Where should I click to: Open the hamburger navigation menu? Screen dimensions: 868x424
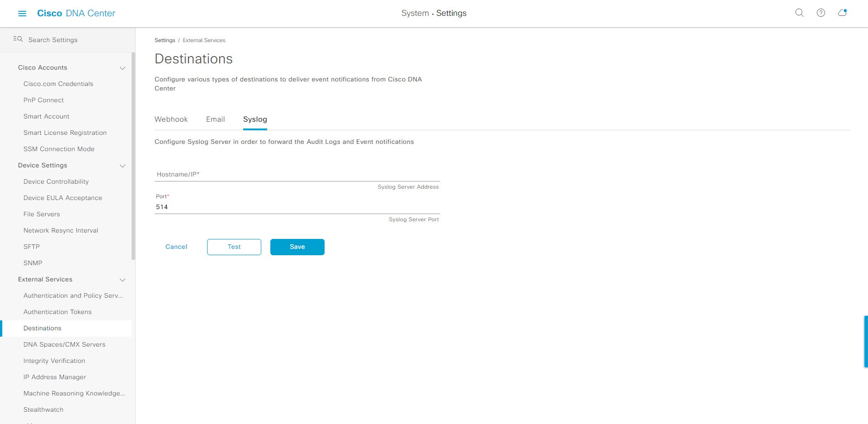22,14
